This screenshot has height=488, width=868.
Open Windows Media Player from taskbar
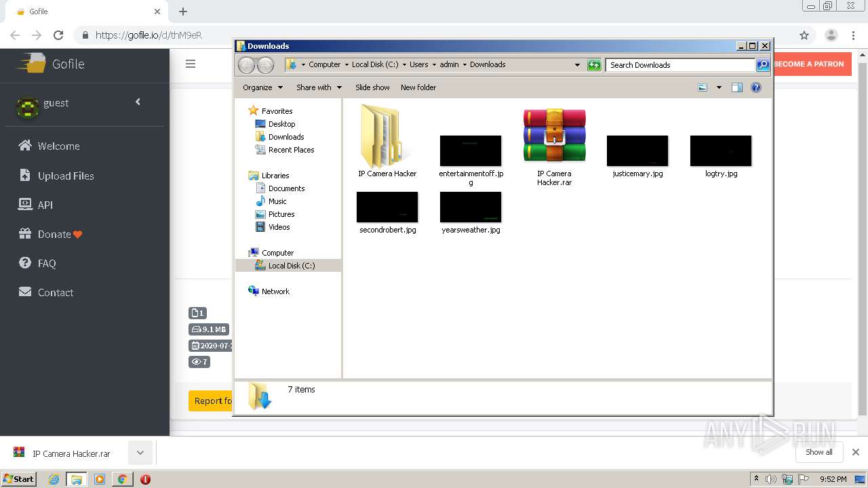(100, 479)
